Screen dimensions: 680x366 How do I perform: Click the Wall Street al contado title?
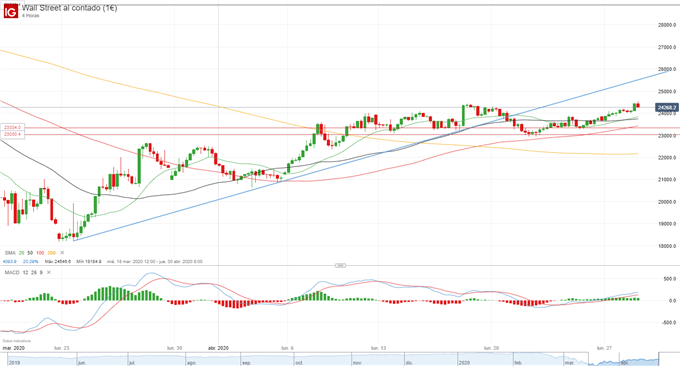(69, 8)
